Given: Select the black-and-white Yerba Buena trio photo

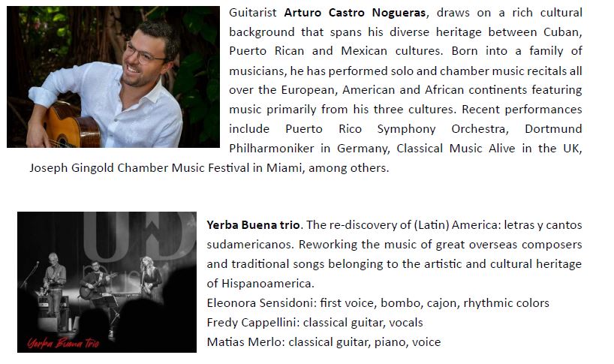Looking at the screenshot, I should 106,281.
